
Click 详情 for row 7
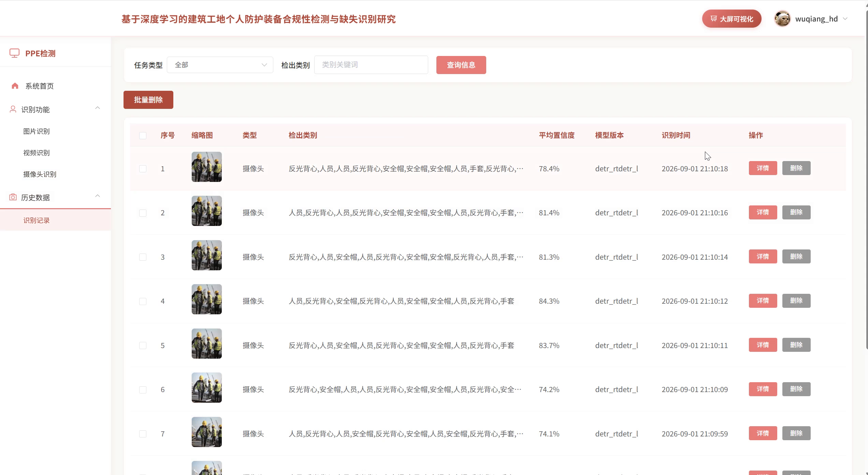point(763,433)
